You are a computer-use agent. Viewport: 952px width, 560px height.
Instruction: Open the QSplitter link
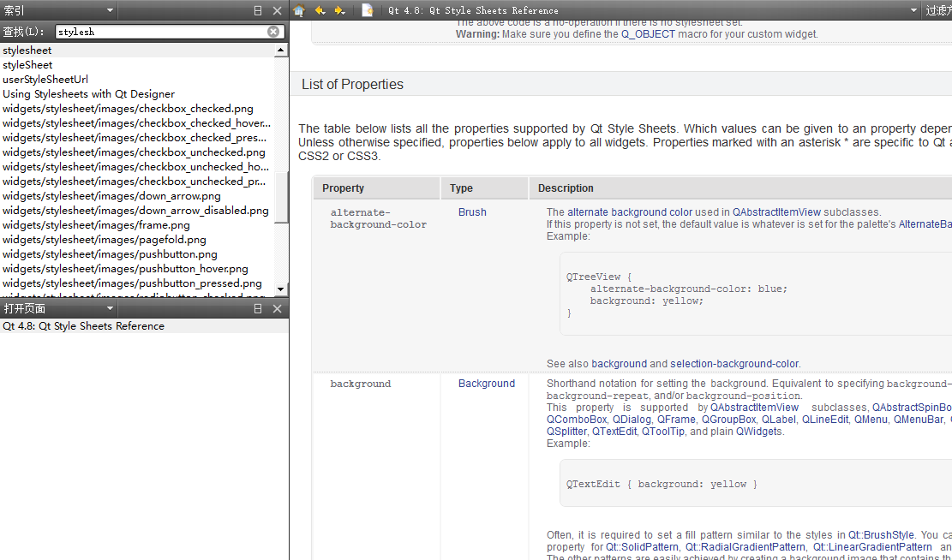click(566, 432)
